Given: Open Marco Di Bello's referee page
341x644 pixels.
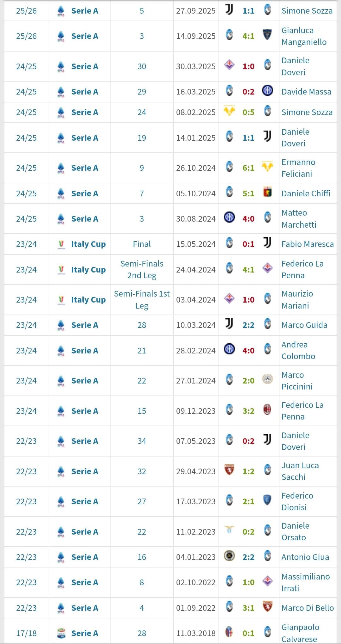Looking at the screenshot, I should tap(308, 608).
